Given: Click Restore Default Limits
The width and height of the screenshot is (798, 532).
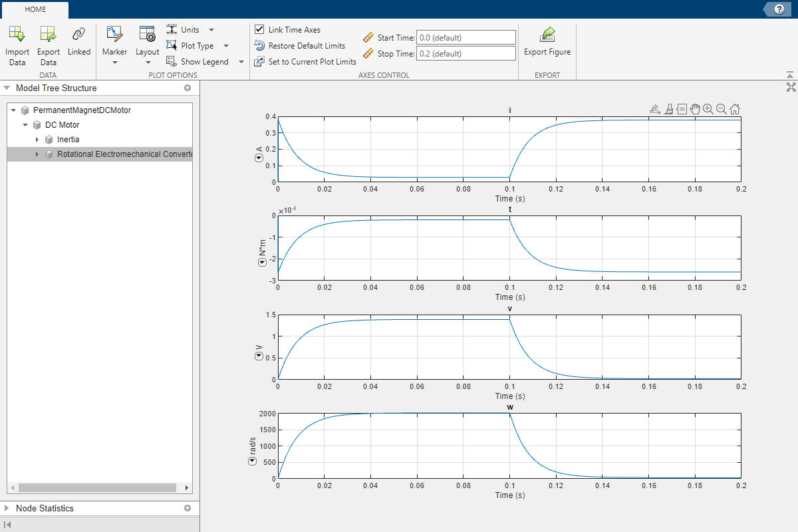Looking at the screenshot, I should click(x=307, y=46).
